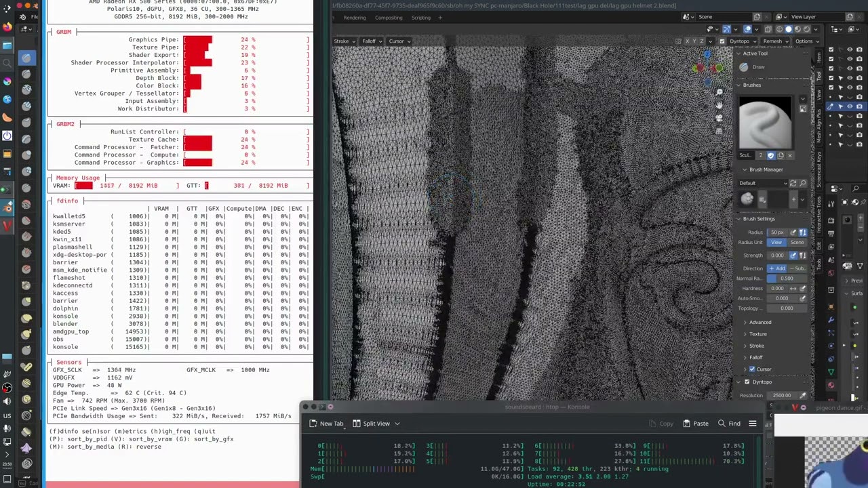Switch to the Rendering workspace tab
The width and height of the screenshot is (868, 488).
pos(354,18)
